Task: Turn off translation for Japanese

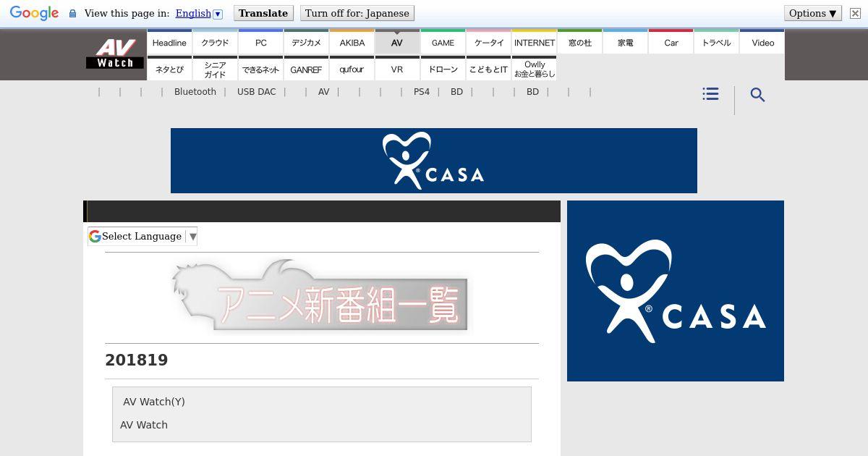Action: 357,13
